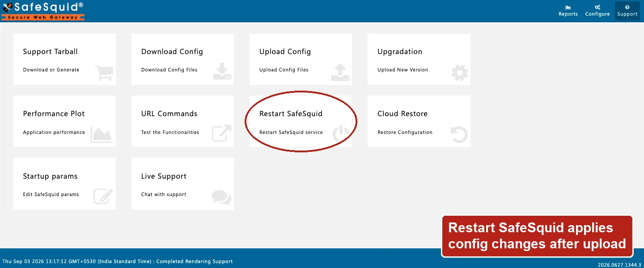Click the SafeSquid logo
The height and width of the screenshot is (268, 644).
[43, 11]
